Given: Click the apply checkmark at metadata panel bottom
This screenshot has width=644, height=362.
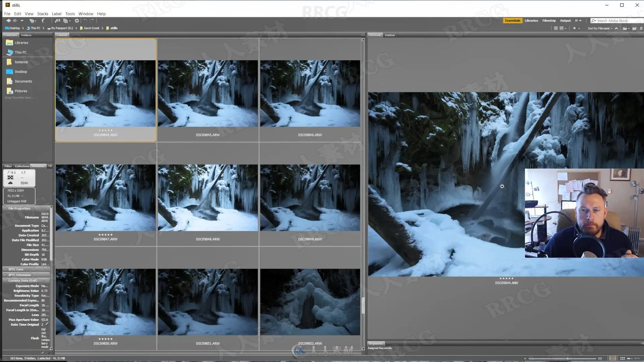Looking at the screenshot, I should point(49,353).
